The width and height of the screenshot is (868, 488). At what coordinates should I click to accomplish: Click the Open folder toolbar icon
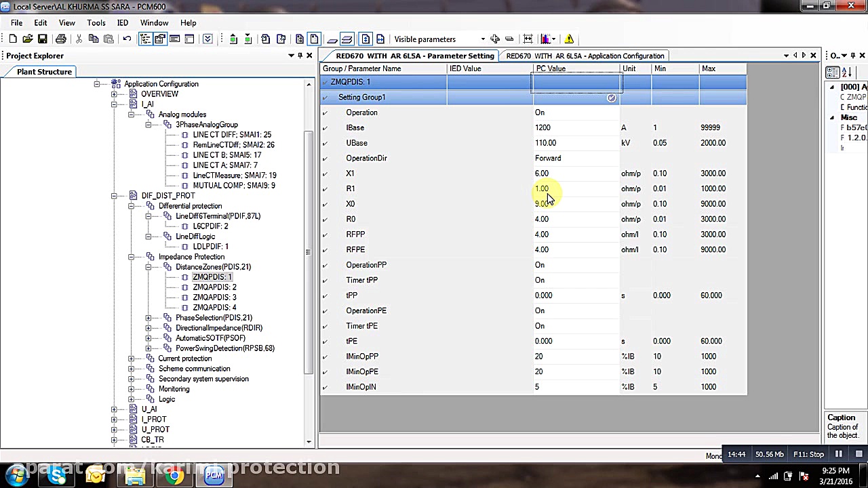(28, 39)
